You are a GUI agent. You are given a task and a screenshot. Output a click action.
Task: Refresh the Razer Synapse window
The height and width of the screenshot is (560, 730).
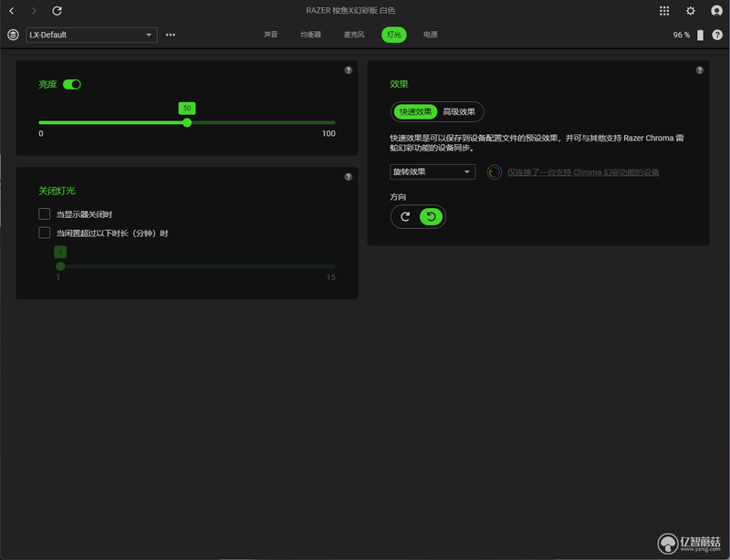point(57,11)
